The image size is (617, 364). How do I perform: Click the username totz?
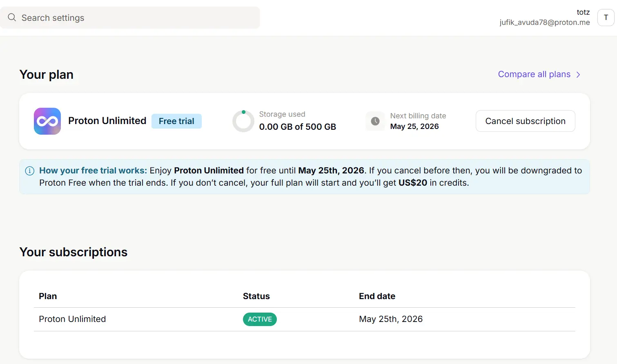coord(583,12)
